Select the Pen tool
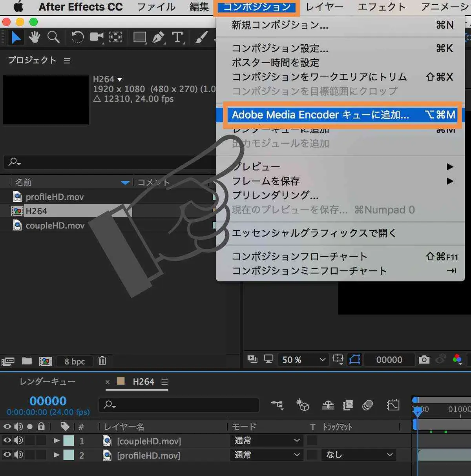The width and height of the screenshot is (471, 476). pyautogui.click(x=158, y=38)
